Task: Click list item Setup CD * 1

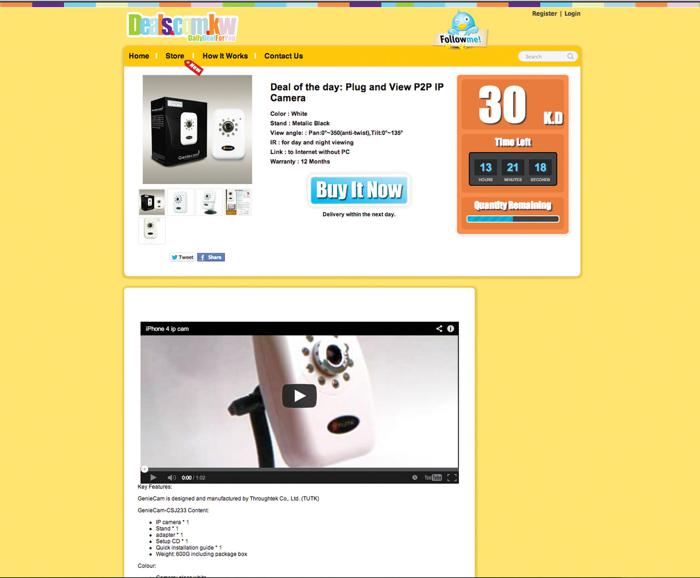Action: 172,541
